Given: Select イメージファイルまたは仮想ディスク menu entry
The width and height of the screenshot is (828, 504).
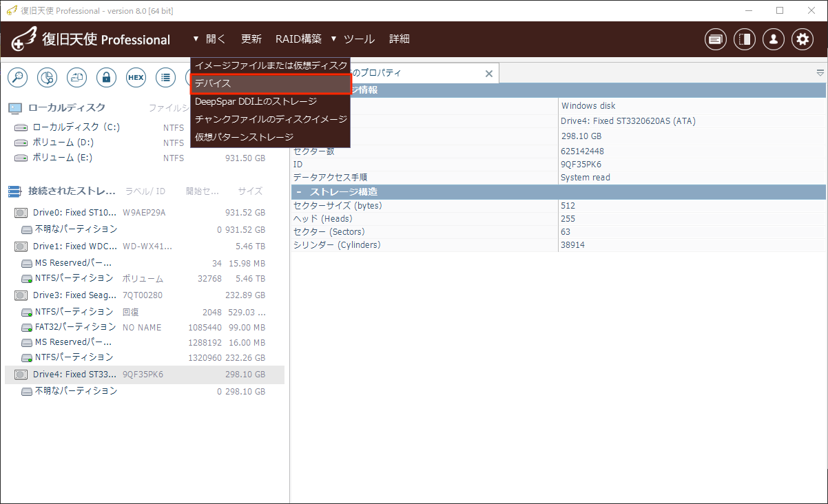Looking at the screenshot, I should click(x=271, y=65).
